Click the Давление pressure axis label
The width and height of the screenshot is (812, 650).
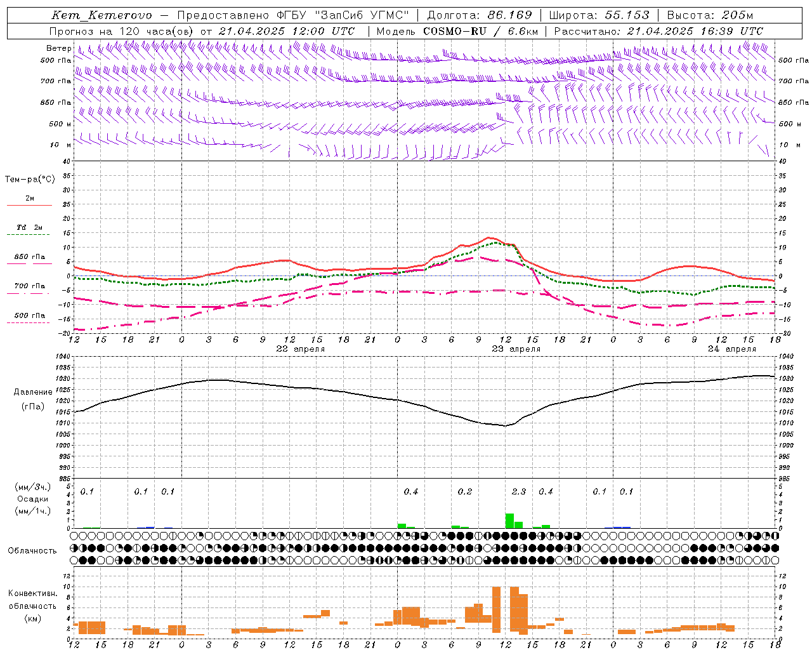coord(33,392)
